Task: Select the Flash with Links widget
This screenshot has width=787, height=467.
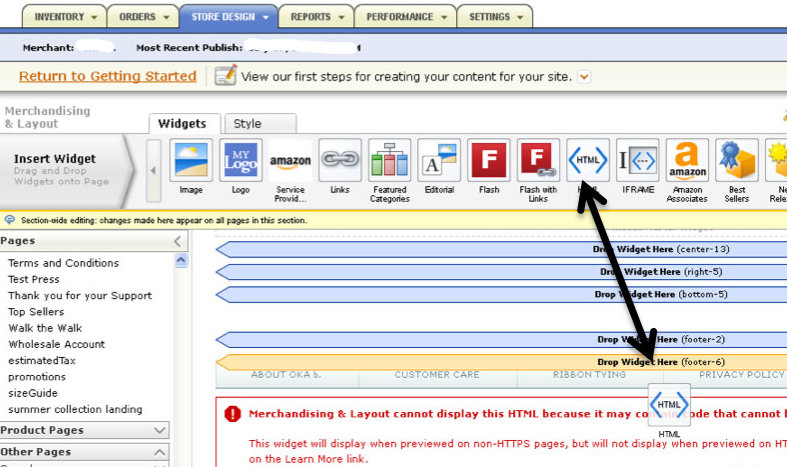Action: click(538, 160)
